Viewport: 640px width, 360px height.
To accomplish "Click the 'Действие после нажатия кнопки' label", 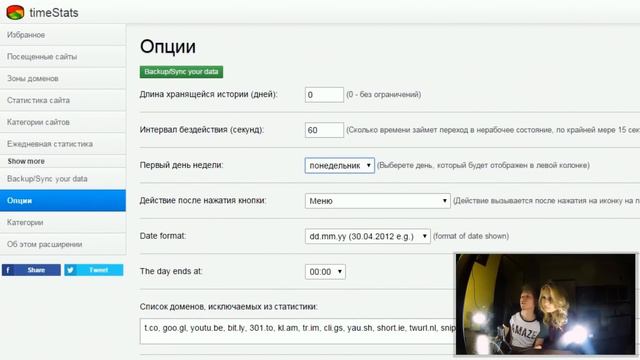I will pyautogui.click(x=203, y=200).
